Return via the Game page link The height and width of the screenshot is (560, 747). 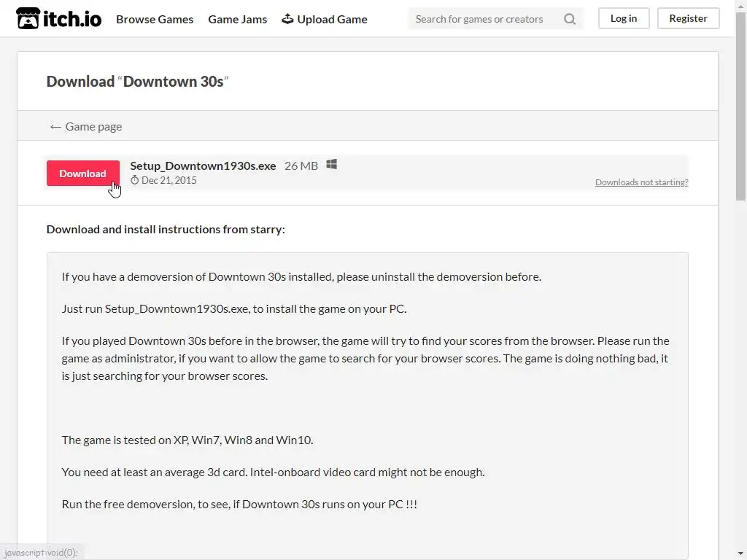click(86, 126)
